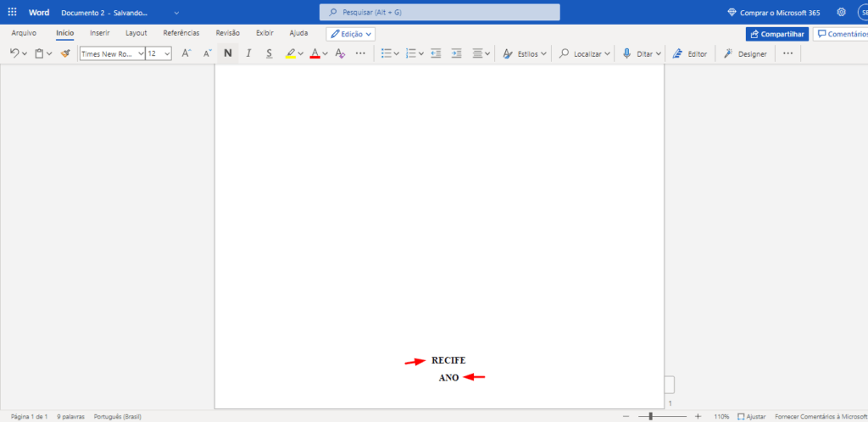Toggle bold formatting with the N button
This screenshot has width=868, height=422.
pos(228,53)
